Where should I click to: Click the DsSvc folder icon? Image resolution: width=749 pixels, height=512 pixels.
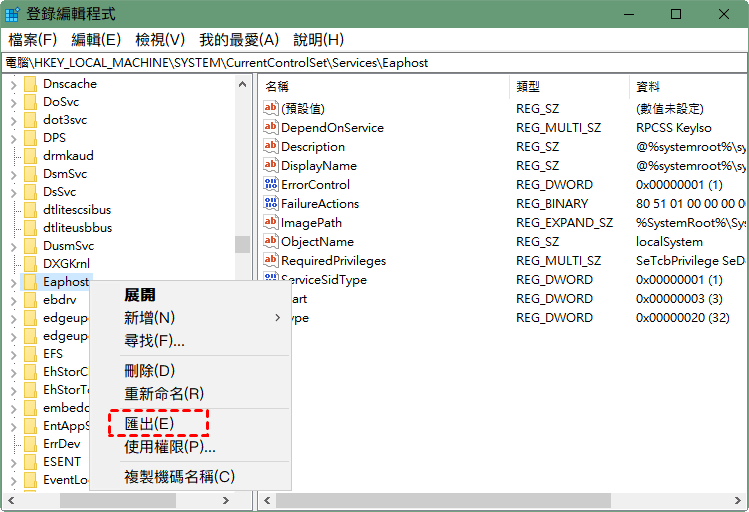30,192
